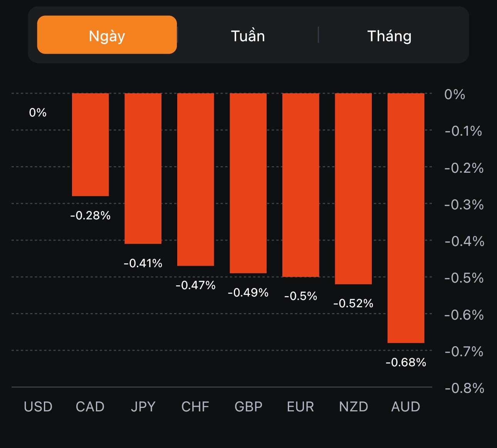Click the red CAD bar
This screenshot has width=497, height=448.
(91, 145)
